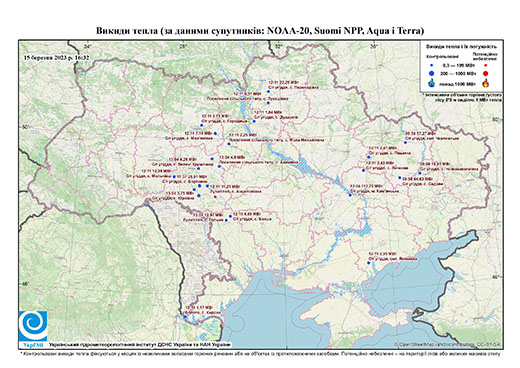
Task: Select the blue marker for the 6,49 МВт label
Action: pyautogui.click(x=230, y=216)
